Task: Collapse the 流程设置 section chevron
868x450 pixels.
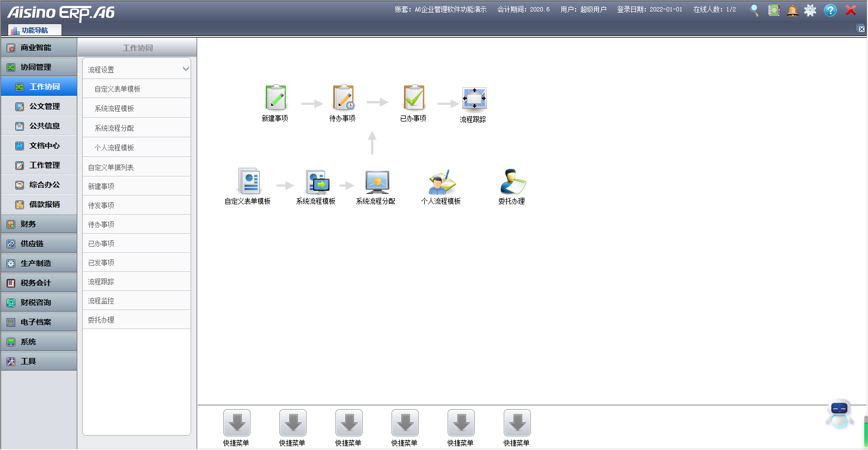Action: pyautogui.click(x=186, y=69)
